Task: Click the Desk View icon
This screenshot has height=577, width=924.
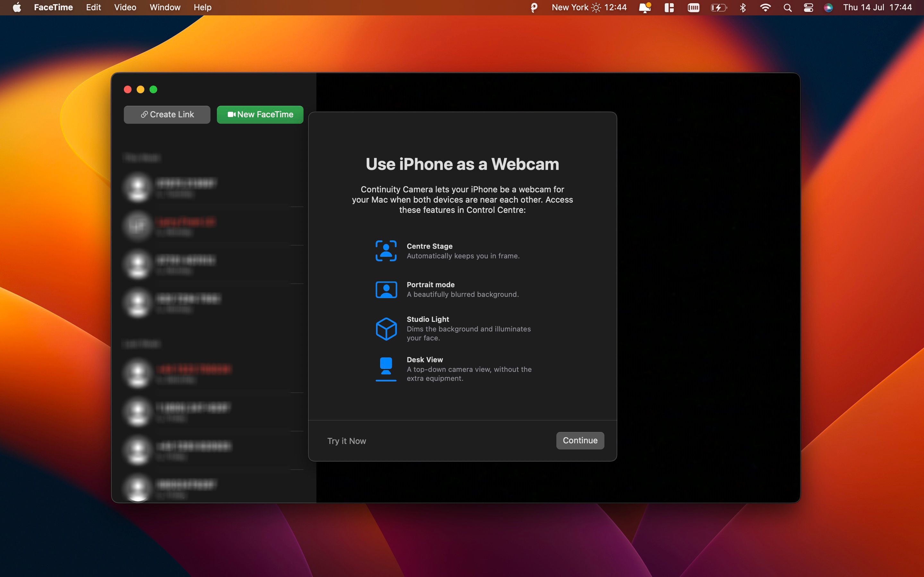Action: [386, 369]
